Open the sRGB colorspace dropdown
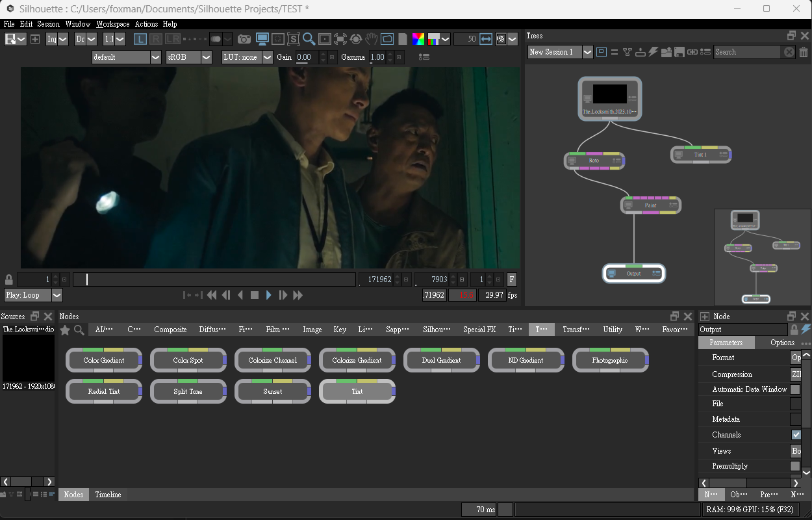The image size is (812, 520). tap(188, 57)
